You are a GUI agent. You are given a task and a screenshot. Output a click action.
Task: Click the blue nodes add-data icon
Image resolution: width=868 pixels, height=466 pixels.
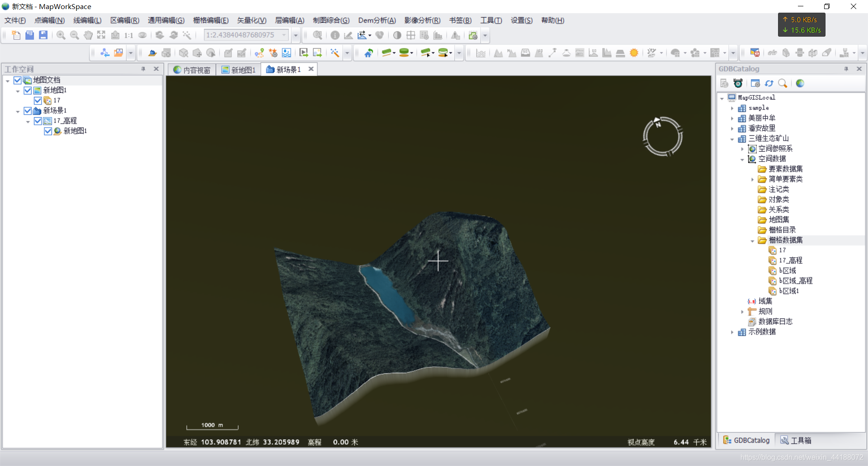click(105, 53)
